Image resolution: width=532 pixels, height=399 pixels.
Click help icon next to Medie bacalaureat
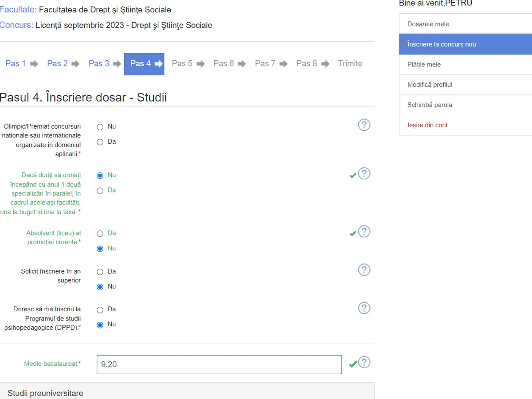[364, 363]
